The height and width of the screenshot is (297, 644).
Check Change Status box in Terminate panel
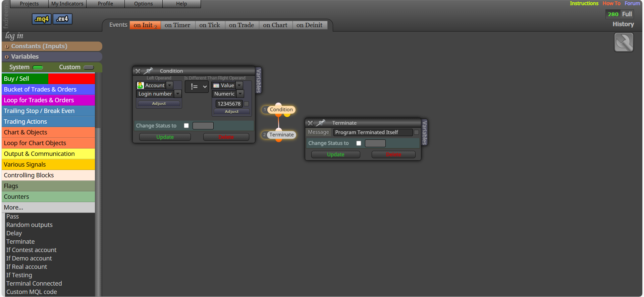point(359,143)
